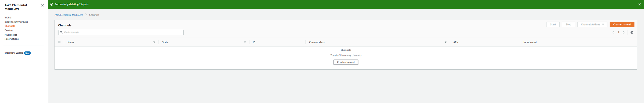Open Input security groups in sidebar
Screen dimensions: 644x103
[x=16, y=22]
